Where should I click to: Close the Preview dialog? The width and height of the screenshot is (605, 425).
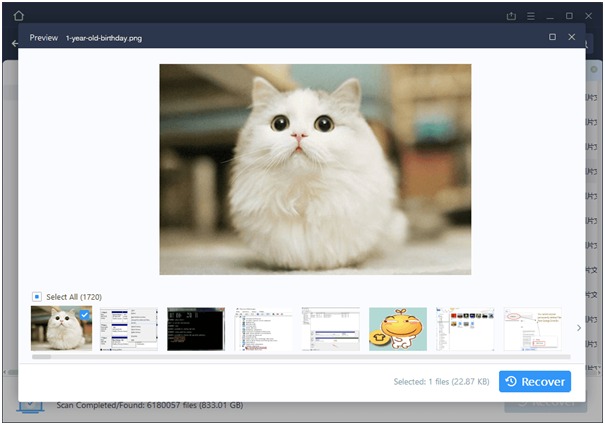(572, 37)
